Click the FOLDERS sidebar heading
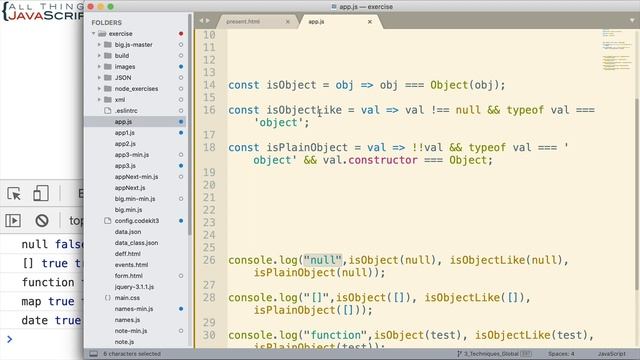Viewport: 640px width, 360px height. (107, 22)
